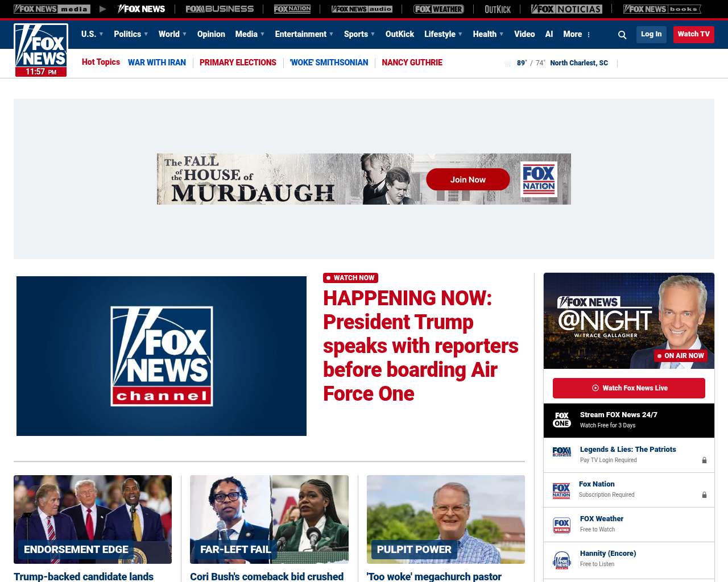Open Fox Noticias network logo

(566, 9)
